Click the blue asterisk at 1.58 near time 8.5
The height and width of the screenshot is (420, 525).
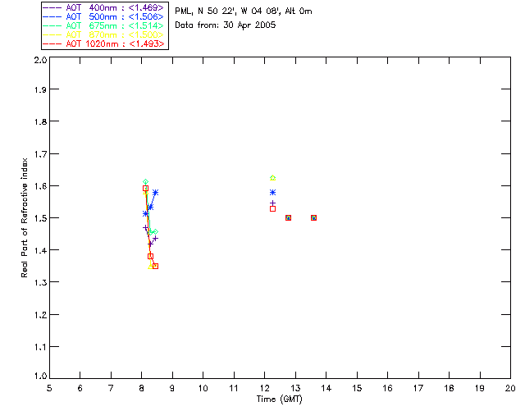pos(155,193)
